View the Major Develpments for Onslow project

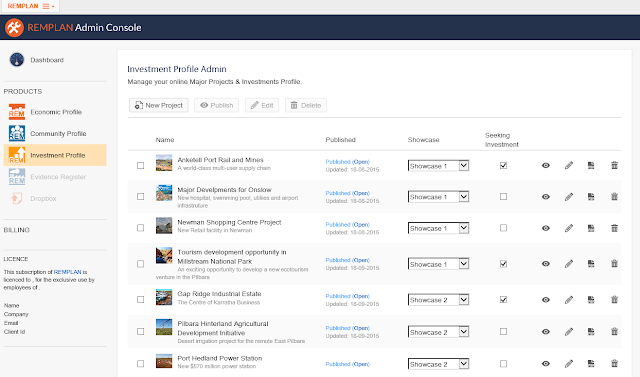[x=546, y=197]
